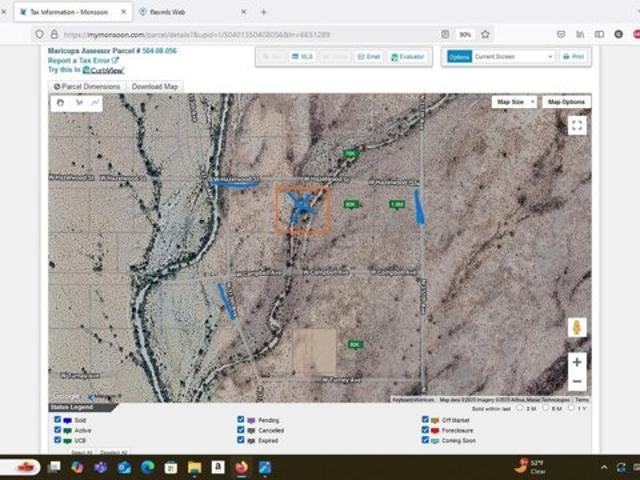Toggle the Pending status checkbox
Image resolution: width=640 pixels, height=480 pixels.
[x=241, y=420]
